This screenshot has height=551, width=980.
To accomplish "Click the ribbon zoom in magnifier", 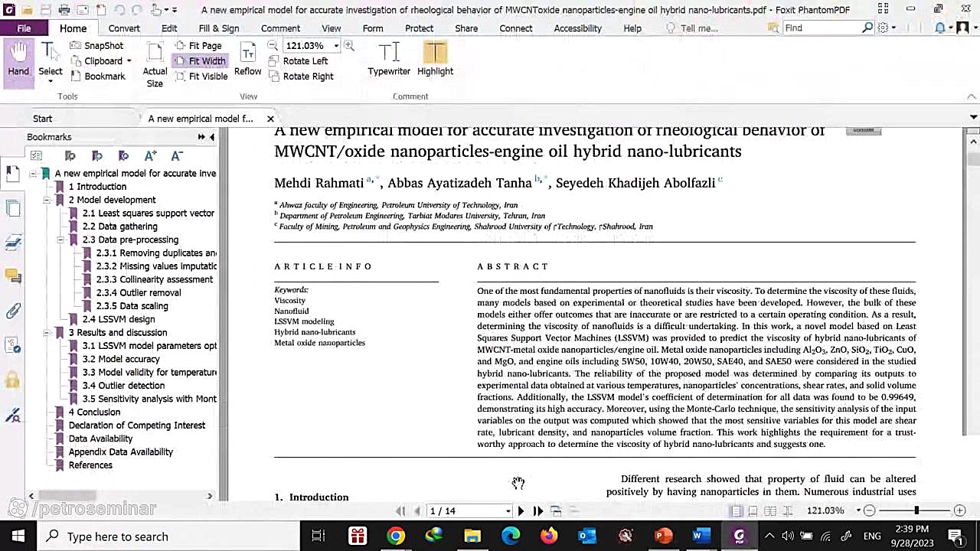I will coord(349,46).
